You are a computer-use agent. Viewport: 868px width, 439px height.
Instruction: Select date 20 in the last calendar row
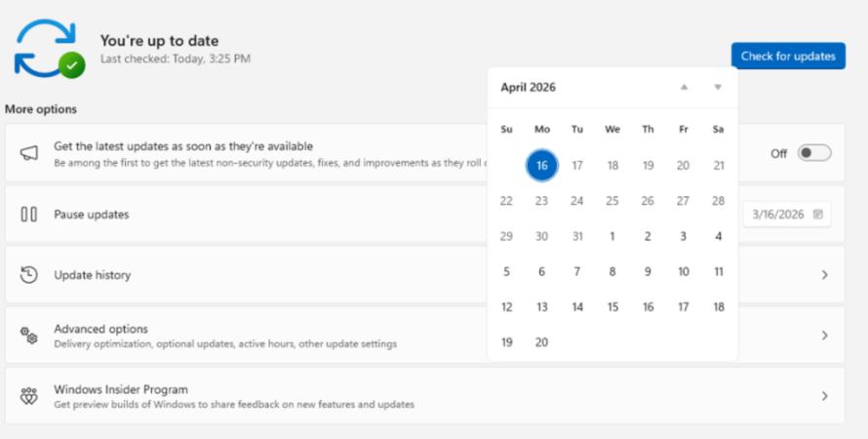[x=541, y=342]
